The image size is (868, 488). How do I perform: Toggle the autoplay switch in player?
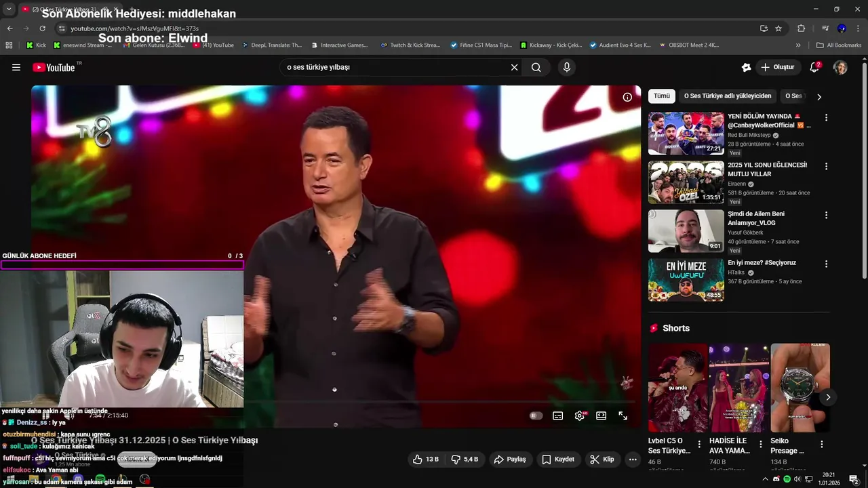[536, 415]
